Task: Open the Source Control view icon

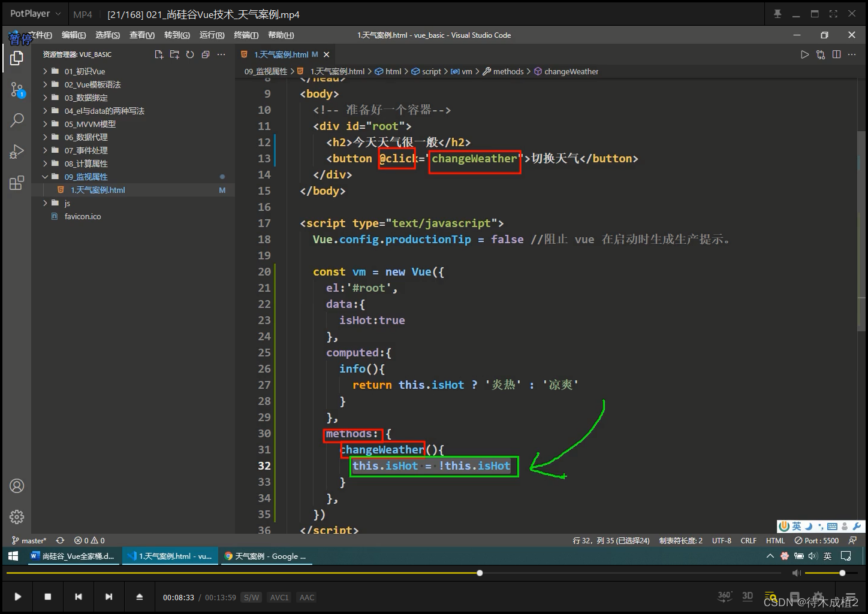Action: pyautogui.click(x=17, y=90)
